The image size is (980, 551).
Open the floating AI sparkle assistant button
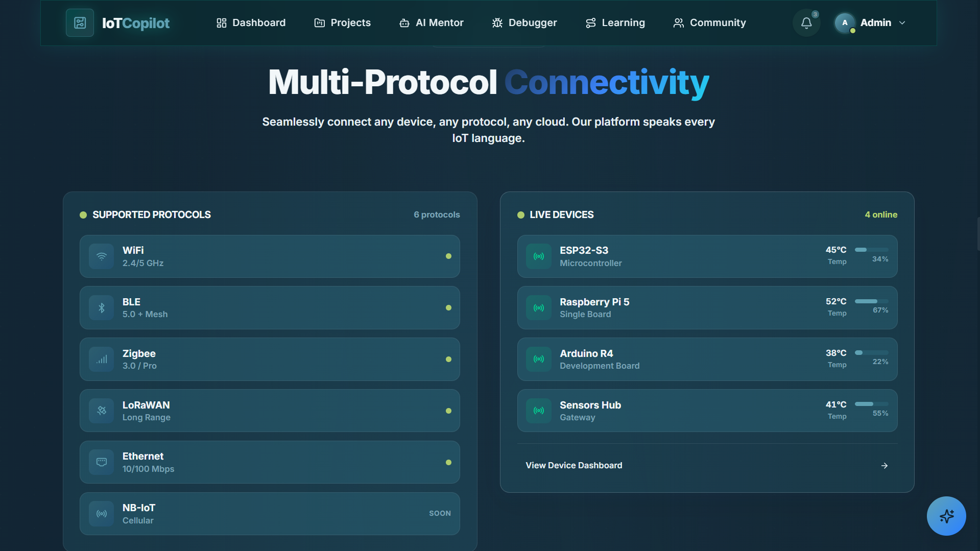(946, 516)
